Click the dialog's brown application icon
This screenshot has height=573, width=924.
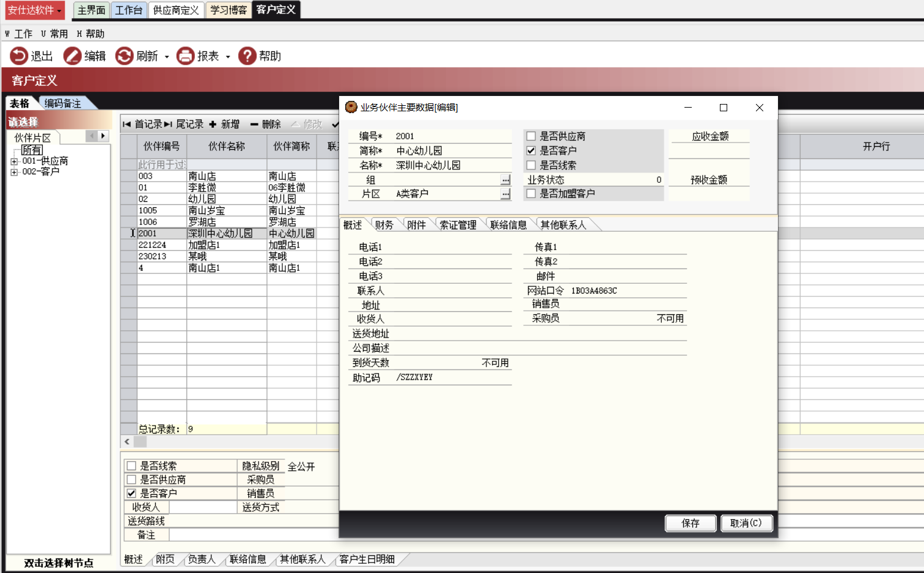pyautogui.click(x=351, y=107)
